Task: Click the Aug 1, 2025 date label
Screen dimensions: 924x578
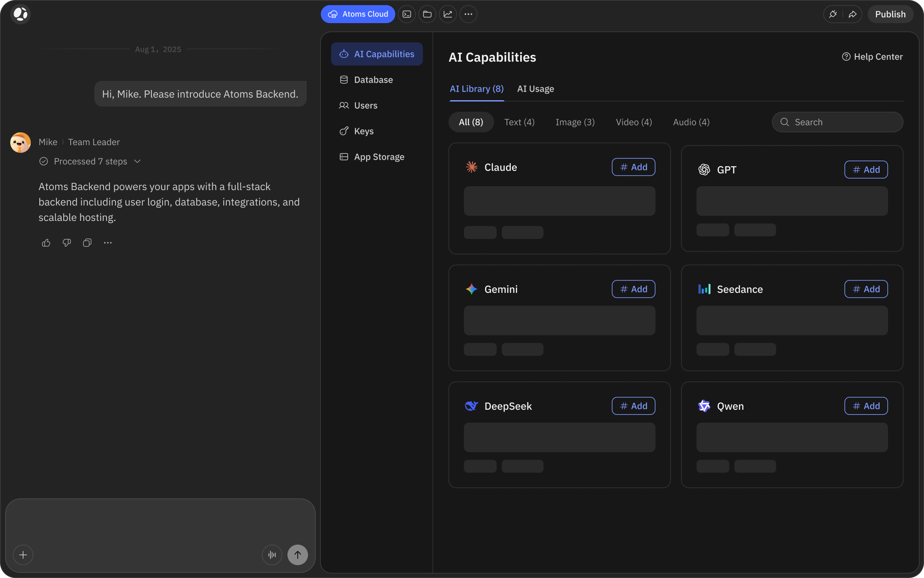Action: click(x=158, y=49)
